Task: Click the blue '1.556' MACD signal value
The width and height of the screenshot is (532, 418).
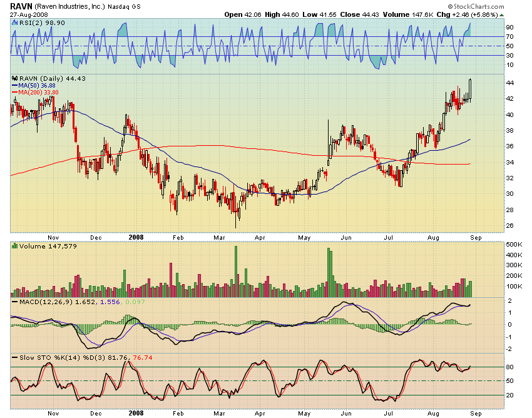Action: (110, 302)
